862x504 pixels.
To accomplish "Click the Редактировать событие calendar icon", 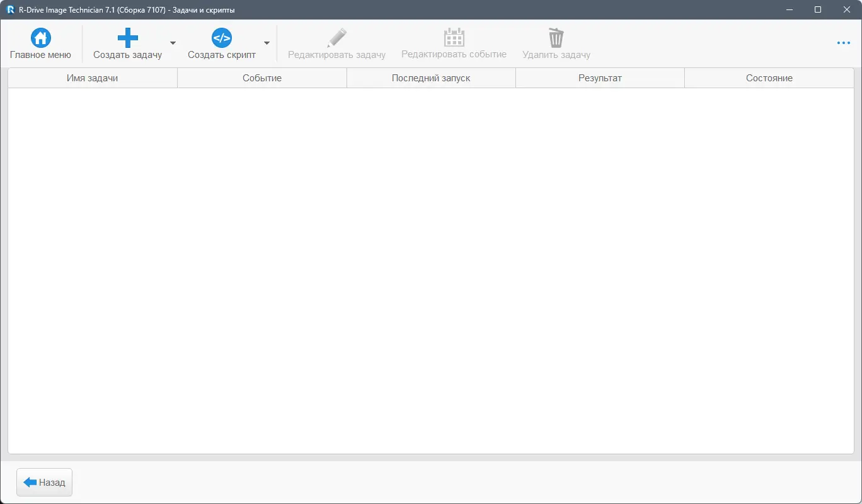I will point(454,37).
